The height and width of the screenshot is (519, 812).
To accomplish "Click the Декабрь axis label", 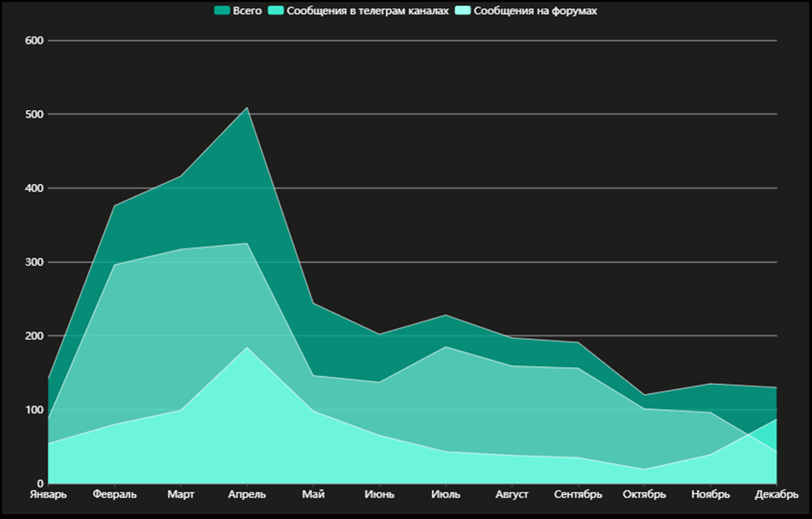I will pyautogui.click(x=777, y=494).
